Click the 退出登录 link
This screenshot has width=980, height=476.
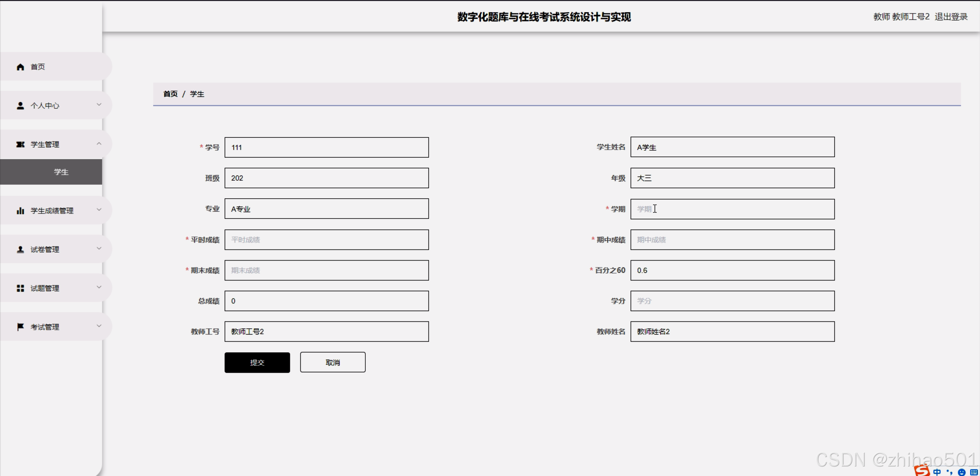[951, 17]
